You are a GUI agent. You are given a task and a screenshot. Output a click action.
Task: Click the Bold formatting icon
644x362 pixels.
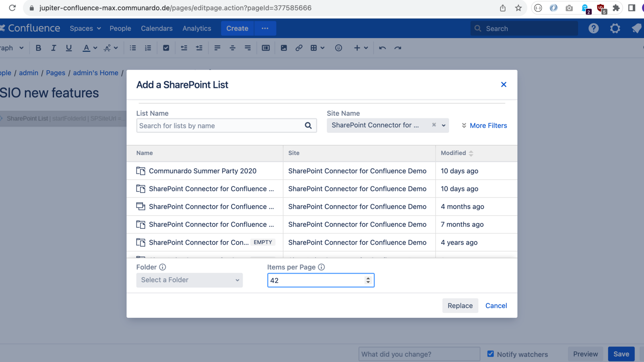coord(38,48)
